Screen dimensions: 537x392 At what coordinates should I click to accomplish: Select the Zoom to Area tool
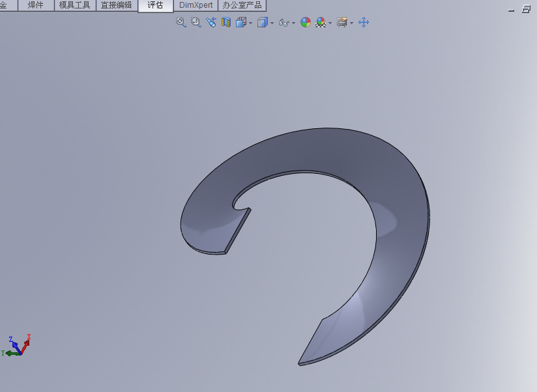tap(196, 22)
